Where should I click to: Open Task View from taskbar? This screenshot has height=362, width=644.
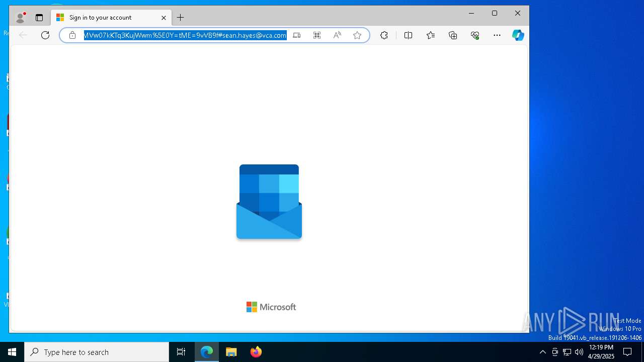click(181, 352)
